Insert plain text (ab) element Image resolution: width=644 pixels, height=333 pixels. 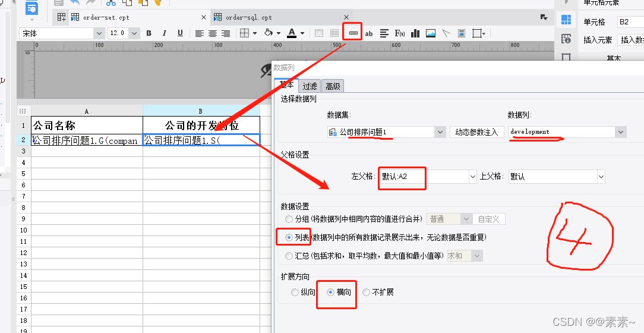369,34
